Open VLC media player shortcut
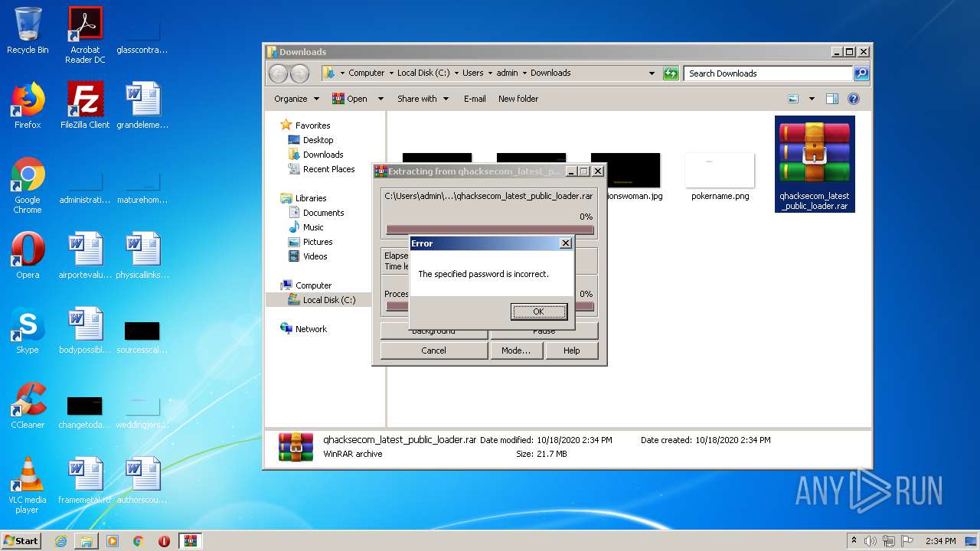The image size is (980, 551). [x=28, y=485]
